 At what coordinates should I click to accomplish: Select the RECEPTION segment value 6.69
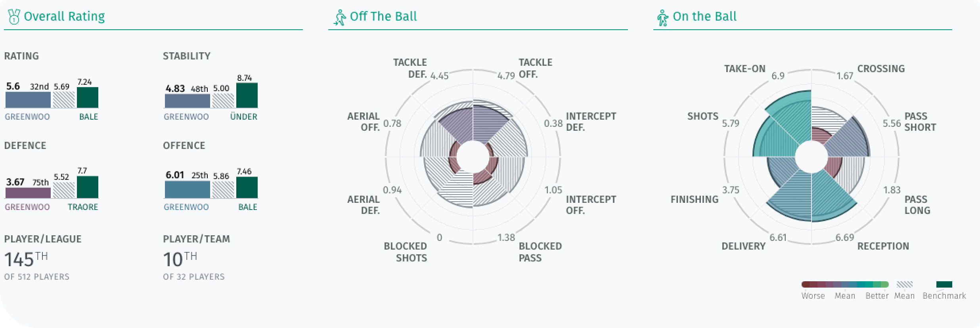[x=844, y=238]
